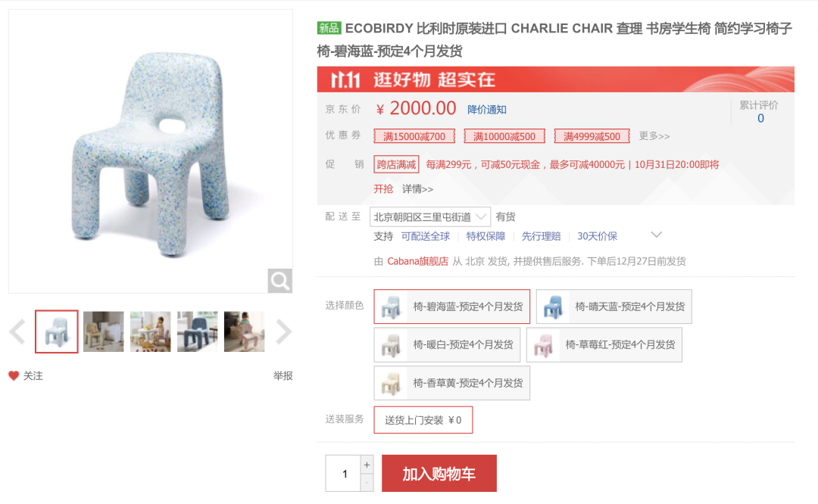Select the 椅-暖白 color option
Viewport: 818px width, 504px height.
[447, 344]
